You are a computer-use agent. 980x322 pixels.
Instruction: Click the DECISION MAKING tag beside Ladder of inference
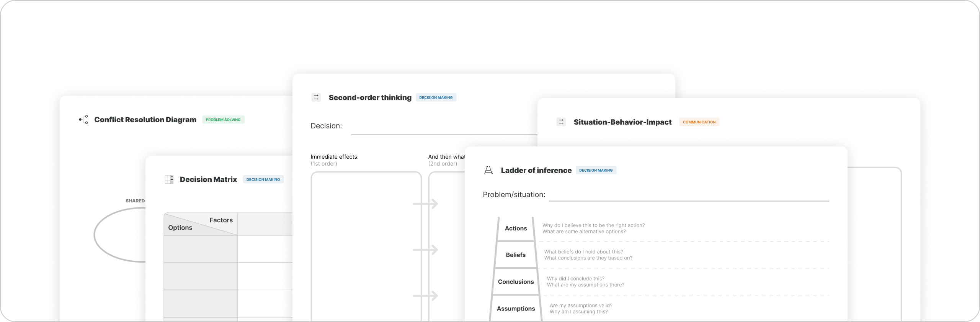[x=596, y=170]
